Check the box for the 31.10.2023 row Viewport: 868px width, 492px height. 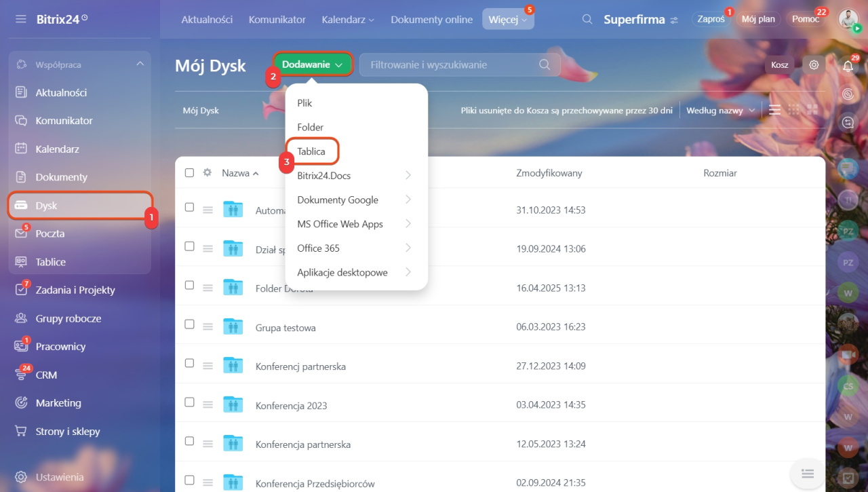click(x=190, y=207)
